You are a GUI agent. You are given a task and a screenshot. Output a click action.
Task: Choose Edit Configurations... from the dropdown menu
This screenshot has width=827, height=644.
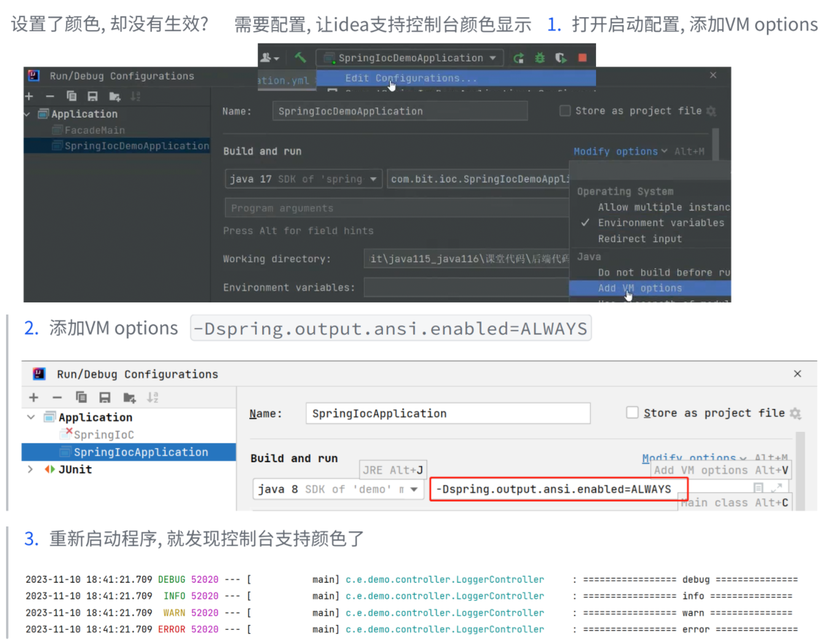click(456, 78)
